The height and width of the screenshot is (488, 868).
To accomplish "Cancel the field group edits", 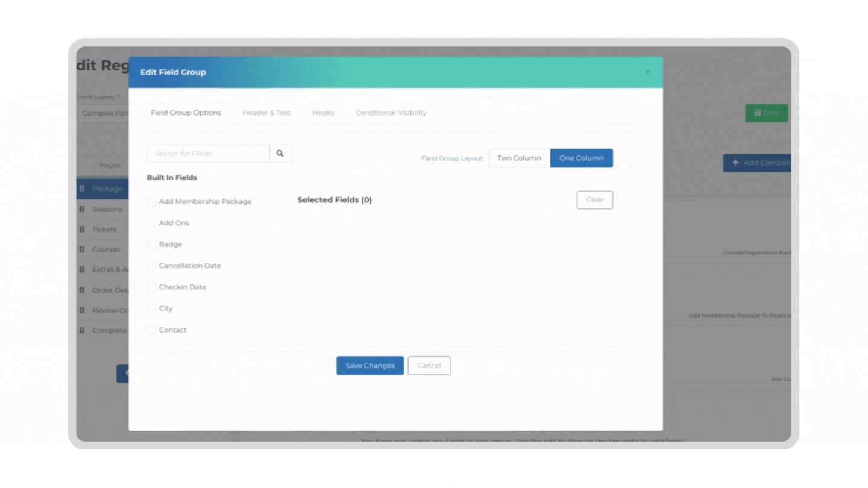I will coord(429,366).
